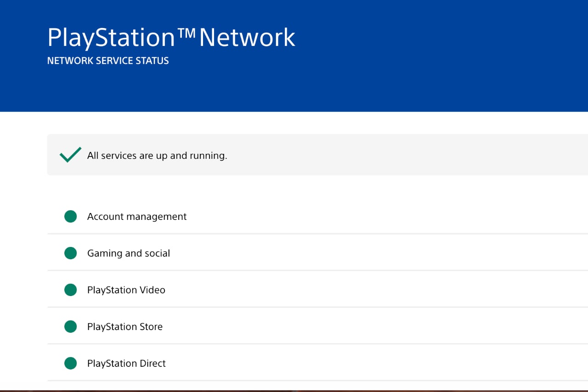Click the green status dot for Account management
Image resolution: width=588 pixels, height=392 pixels.
(70, 216)
